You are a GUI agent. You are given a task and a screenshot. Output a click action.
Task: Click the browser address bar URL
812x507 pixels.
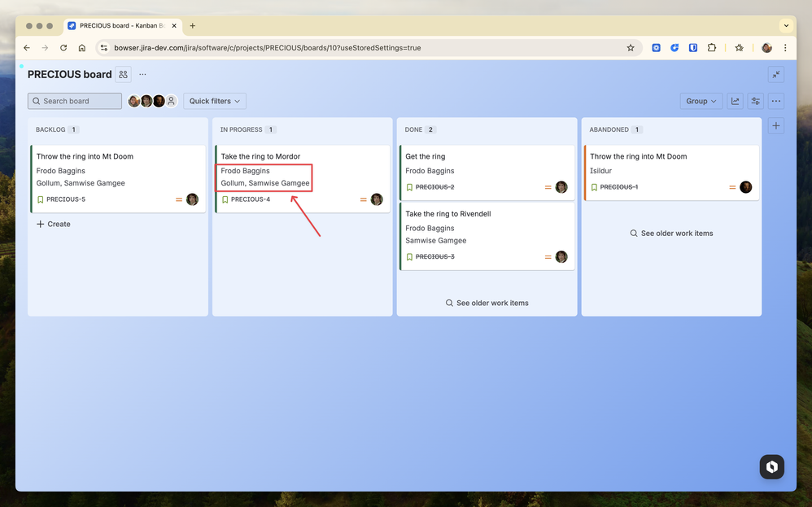click(267, 48)
